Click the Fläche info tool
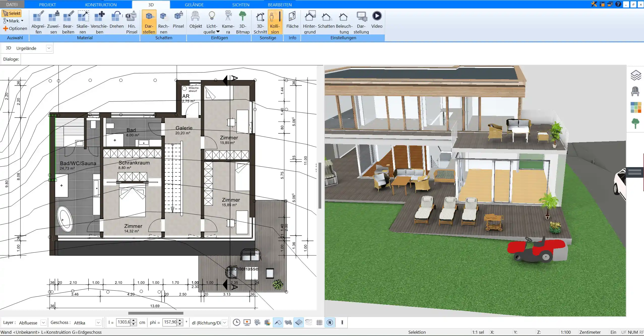Screen dimensions: 644x336 292,20
